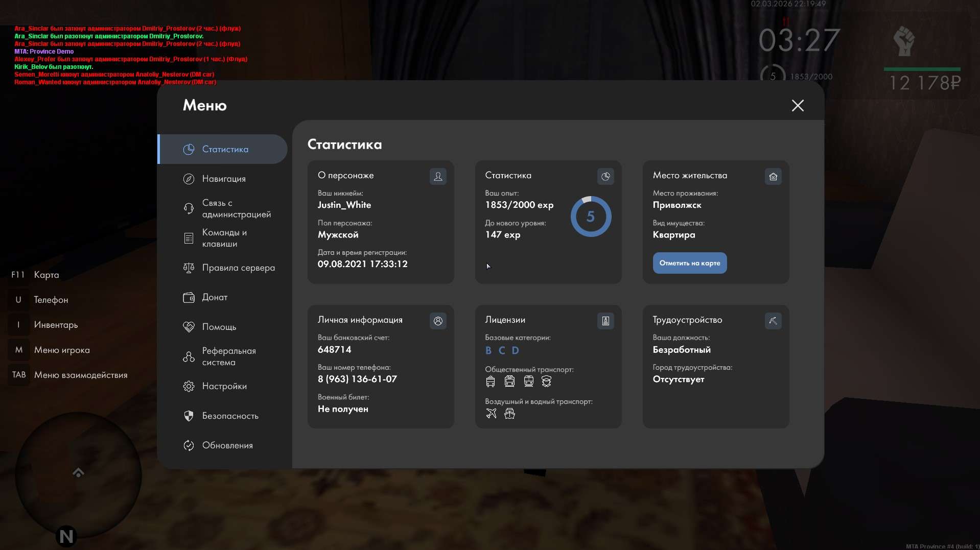Viewport: 980px width, 550px height.
Task: Click the document icon in Лицензии card
Action: pos(605,321)
